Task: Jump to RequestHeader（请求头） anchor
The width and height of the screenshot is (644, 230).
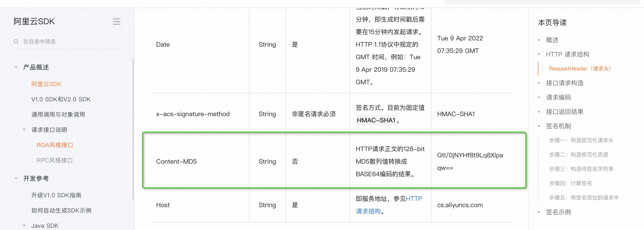Action: 580,69
